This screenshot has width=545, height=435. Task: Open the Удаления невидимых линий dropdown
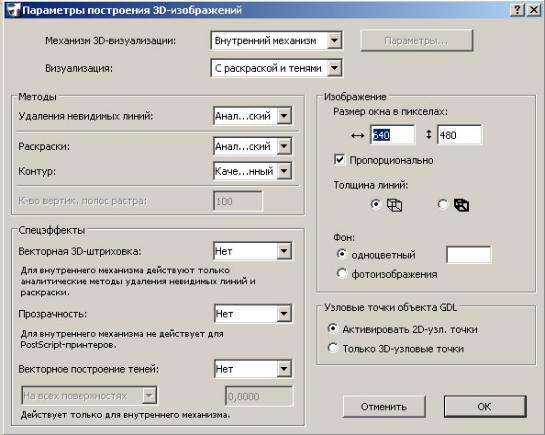[253, 116]
